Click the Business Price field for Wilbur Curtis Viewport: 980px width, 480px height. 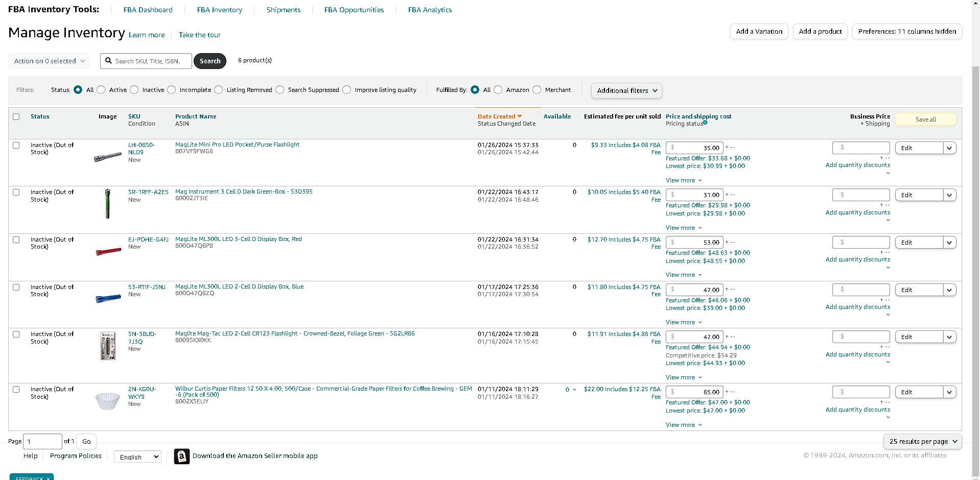(861, 392)
